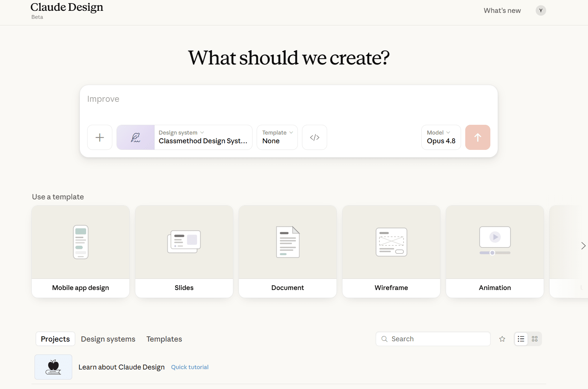Click into the projects Search field

click(x=433, y=339)
